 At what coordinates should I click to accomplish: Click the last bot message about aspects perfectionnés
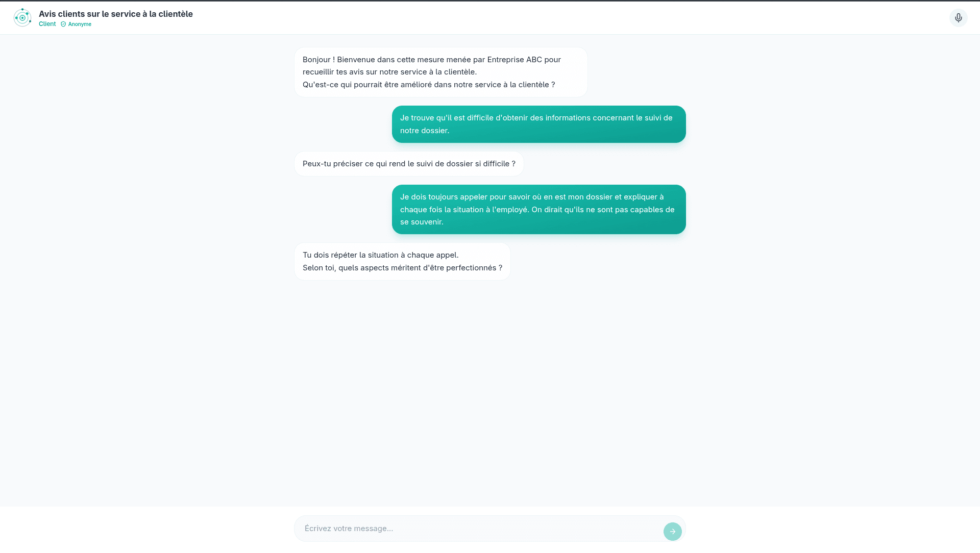point(402,261)
